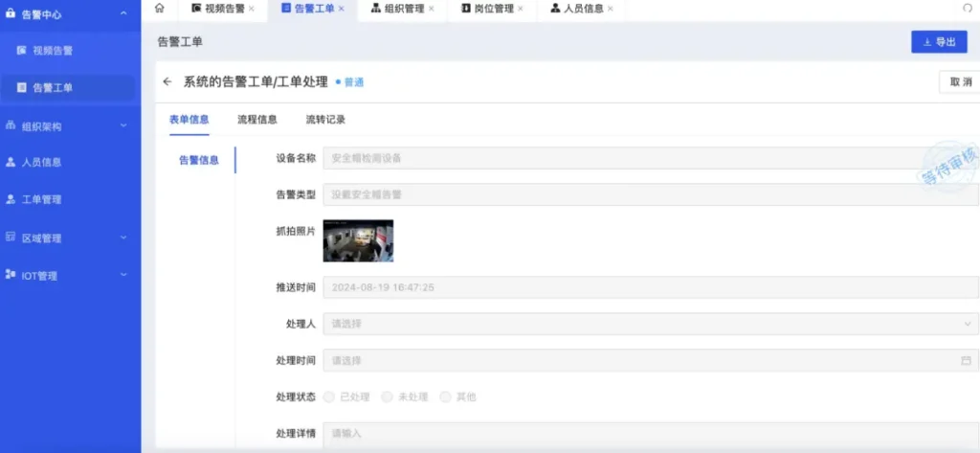Collapse the 告警中心 menu chevron

(x=123, y=13)
